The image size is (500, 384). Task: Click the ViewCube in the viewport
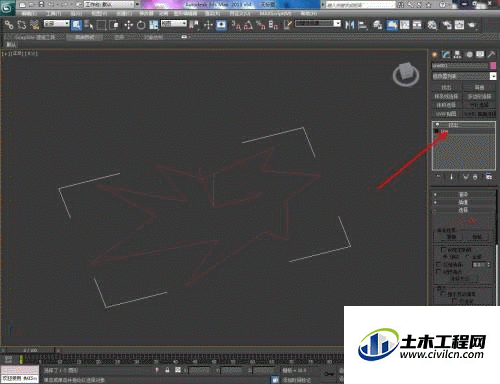click(406, 74)
